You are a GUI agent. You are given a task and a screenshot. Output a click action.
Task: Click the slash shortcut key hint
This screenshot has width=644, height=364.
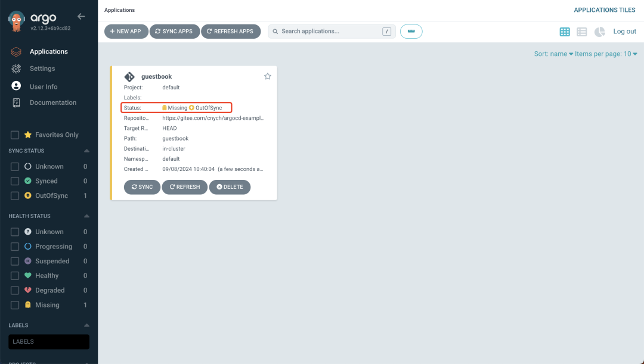[386, 32]
